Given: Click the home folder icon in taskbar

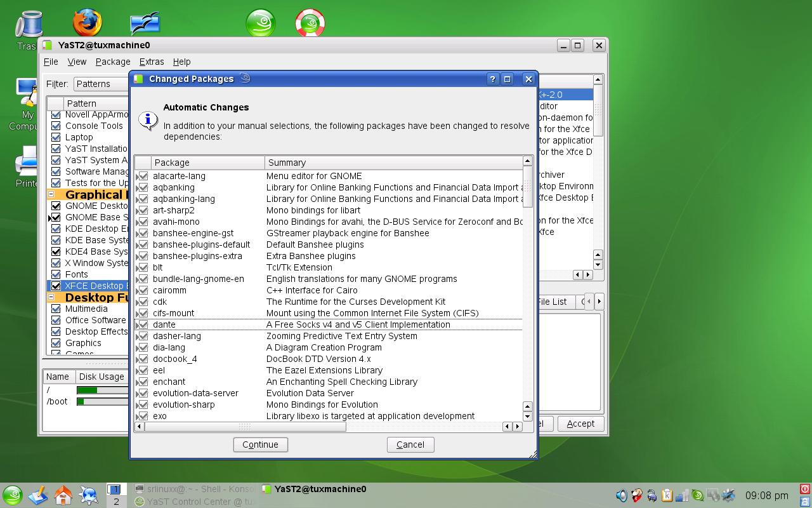Looking at the screenshot, I should click(x=63, y=495).
